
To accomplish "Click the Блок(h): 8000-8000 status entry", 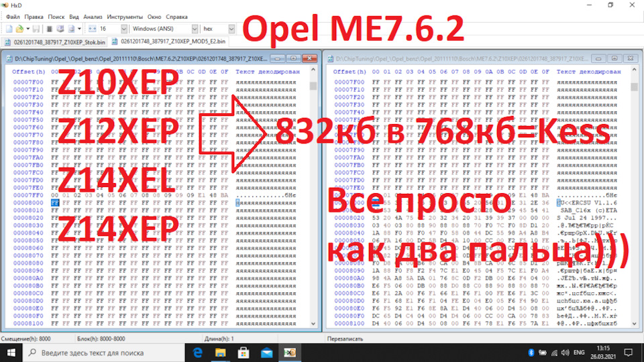I will [101, 339].
